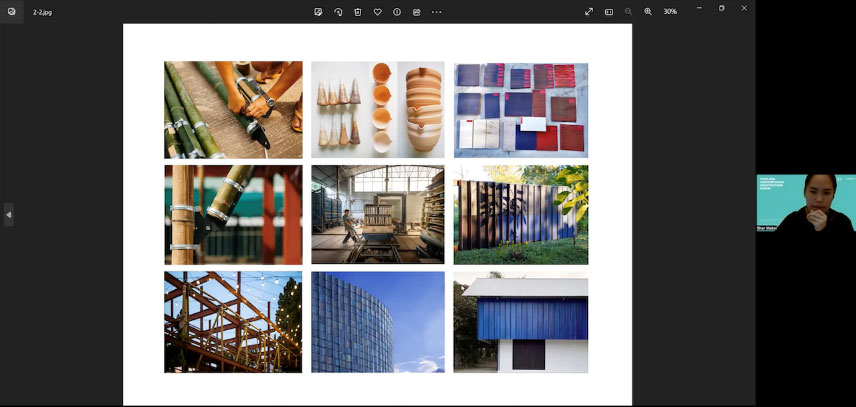Click the Photos app icon in title bar
The height and width of the screenshot is (407, 856).
12,11
